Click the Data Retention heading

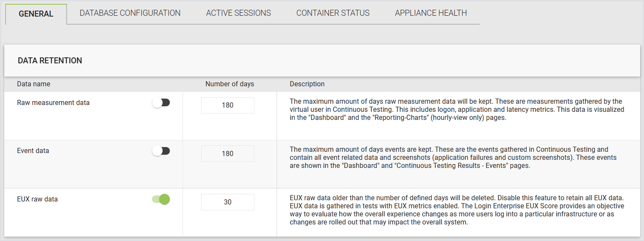coord(50,61)
